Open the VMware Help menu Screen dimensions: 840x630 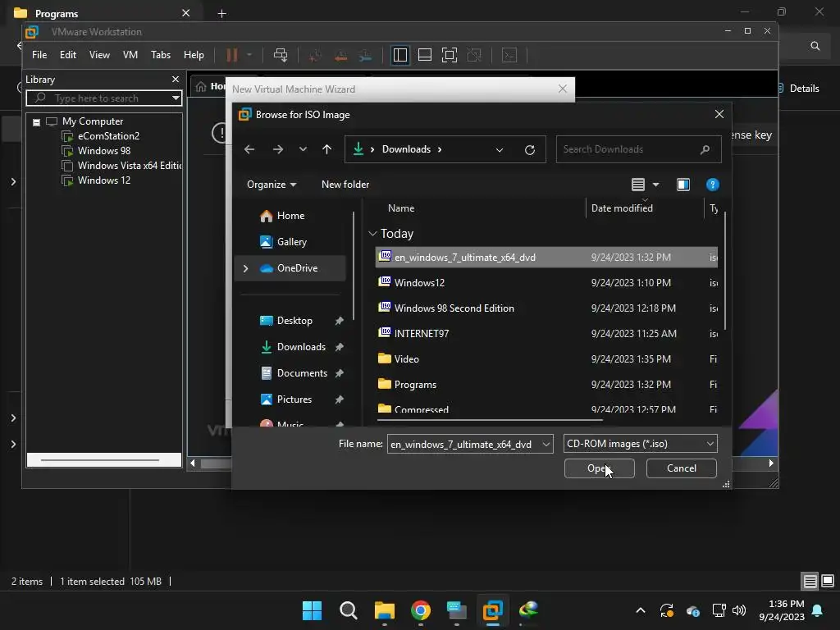coord(194,55)
